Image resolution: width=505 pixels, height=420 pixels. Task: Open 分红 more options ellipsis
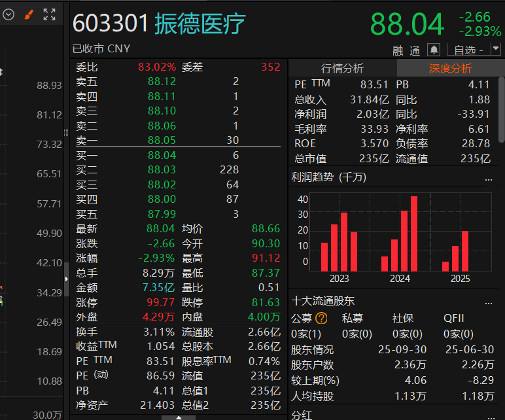(491, 417)
